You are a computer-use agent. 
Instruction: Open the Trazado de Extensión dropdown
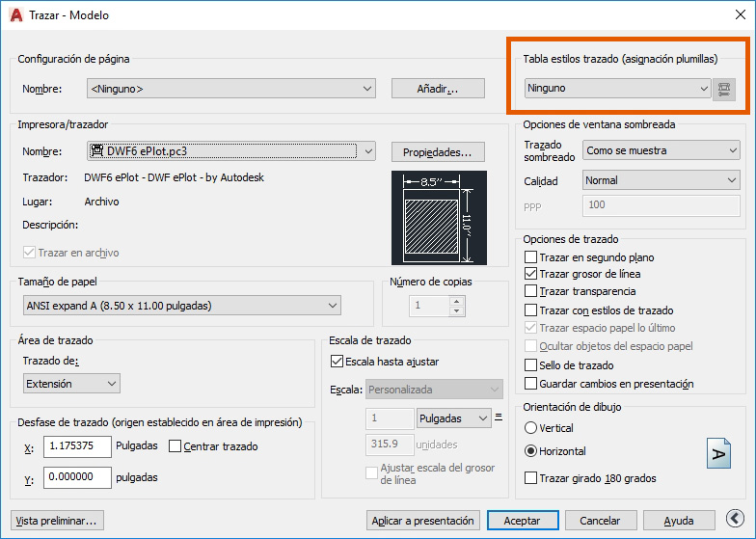point(72,384)
